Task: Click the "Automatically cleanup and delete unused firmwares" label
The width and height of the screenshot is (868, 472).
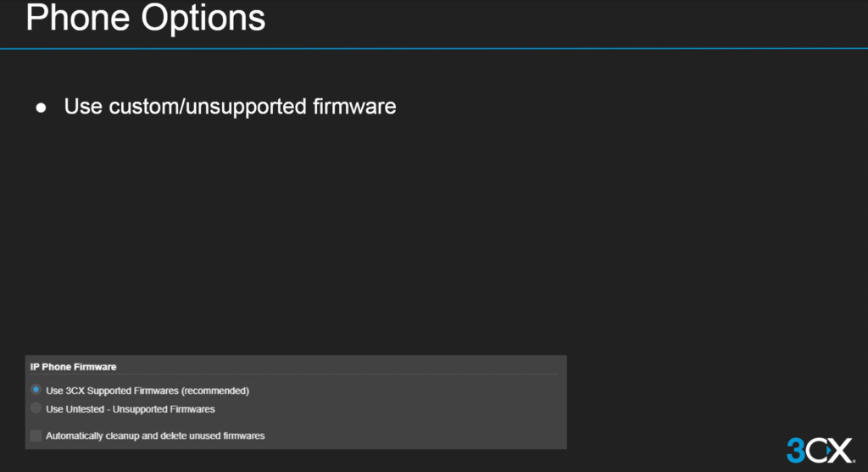Action: click(155, 436)
